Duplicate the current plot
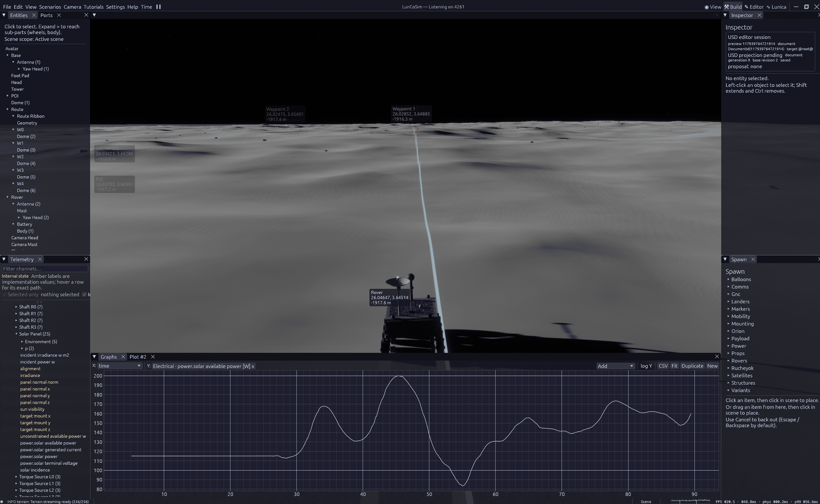820x504 pixels. 692,366
